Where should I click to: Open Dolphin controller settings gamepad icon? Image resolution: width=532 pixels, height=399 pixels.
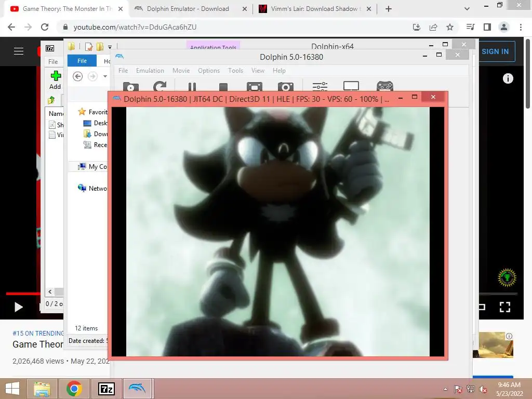385,86
